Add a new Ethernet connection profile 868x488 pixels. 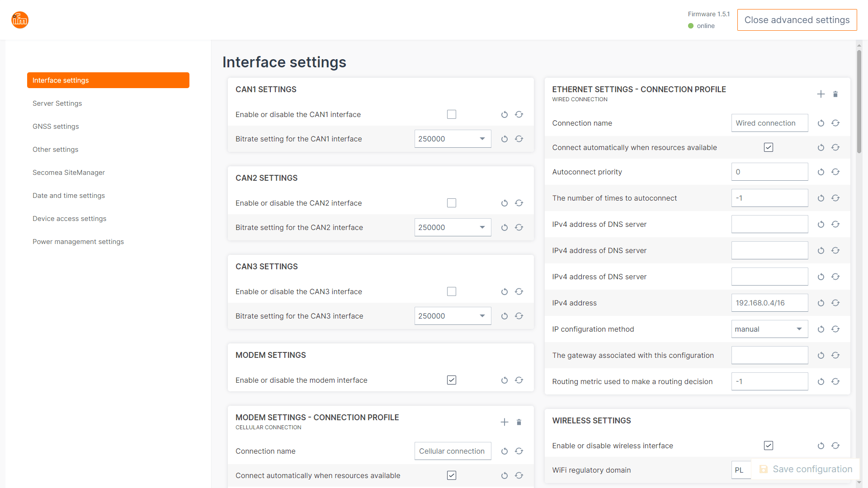(821, 94)
